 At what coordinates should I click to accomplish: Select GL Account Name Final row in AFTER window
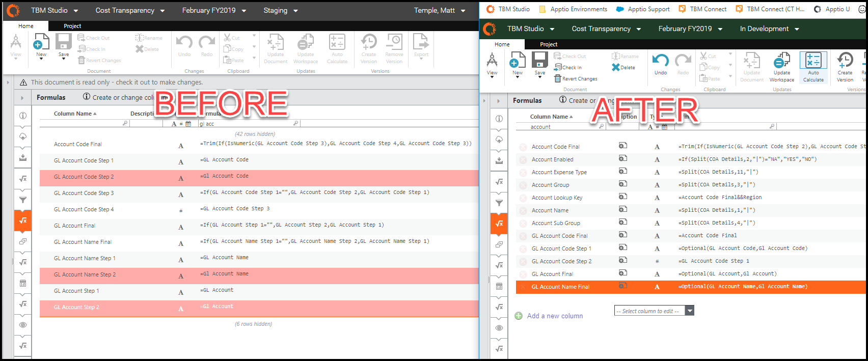[691, 287]
